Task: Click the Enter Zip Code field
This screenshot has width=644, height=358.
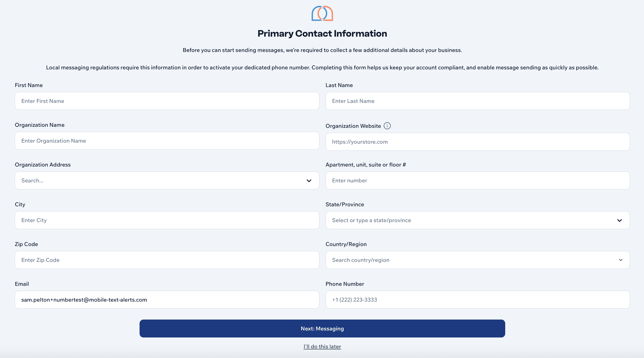Action: point(167,260)
